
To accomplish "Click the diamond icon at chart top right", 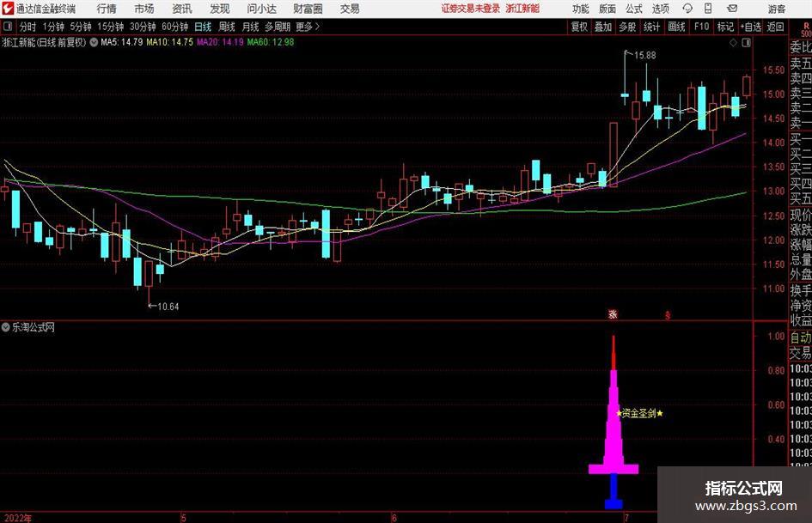I will point(733,43).
